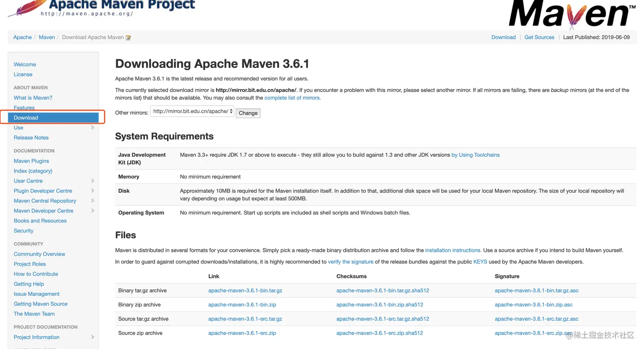Viewport: 644px width, 349px height.
Task: Open the Use sidebar item
Action: point(18,128)
